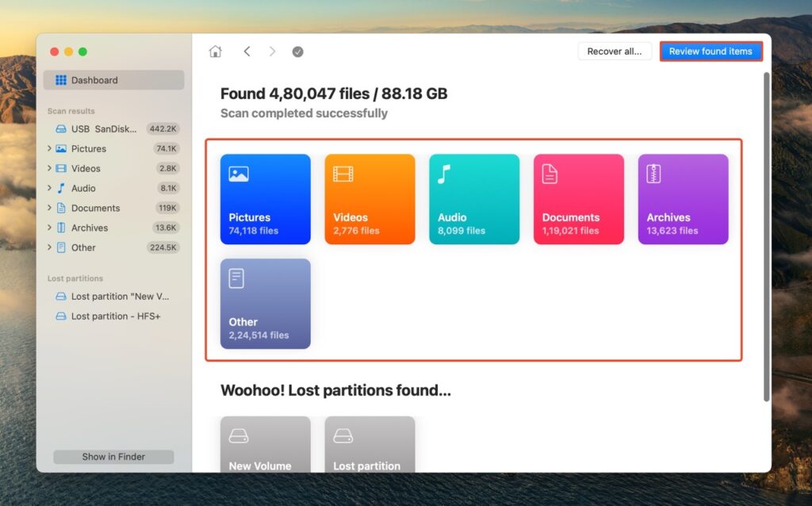This screenshot has height=506, width=812.
Task: Expand the Audio category in the sidebar
Action: pyautogui.click(x=51, y=188)
